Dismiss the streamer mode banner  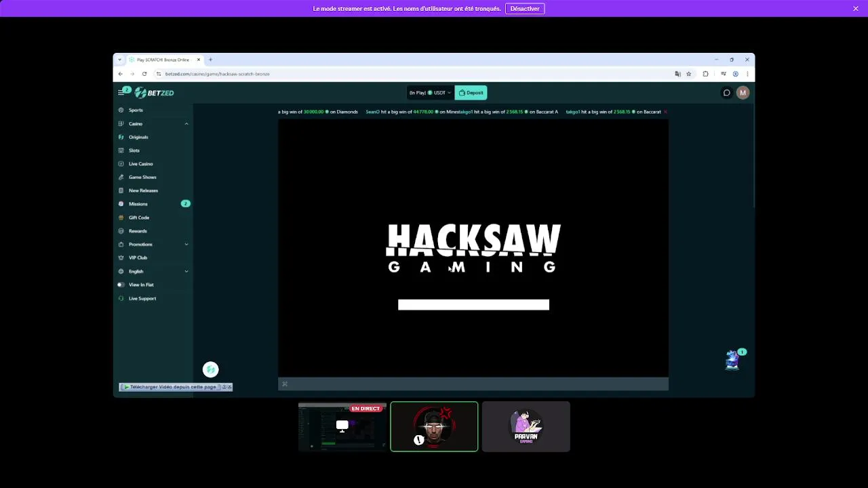(856, 9)
